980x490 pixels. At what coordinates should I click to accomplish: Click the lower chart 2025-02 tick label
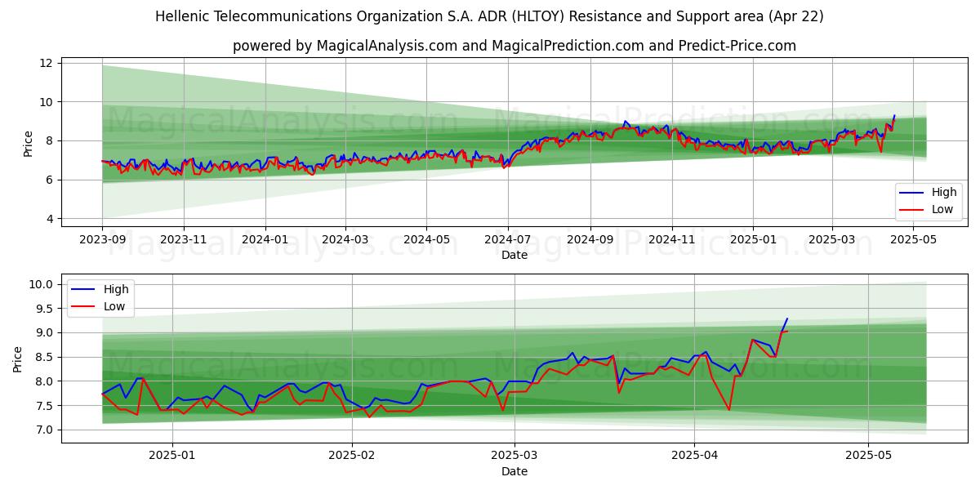point(352,457)
